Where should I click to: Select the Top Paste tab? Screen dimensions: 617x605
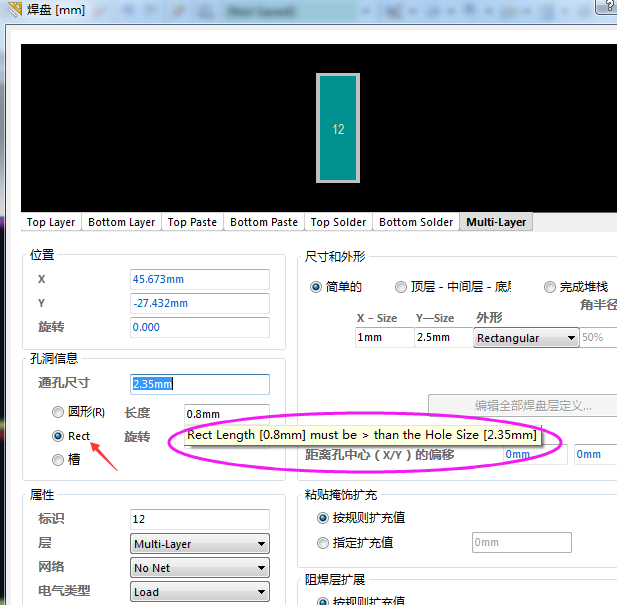pyautogui.click(x=192, y=222)
